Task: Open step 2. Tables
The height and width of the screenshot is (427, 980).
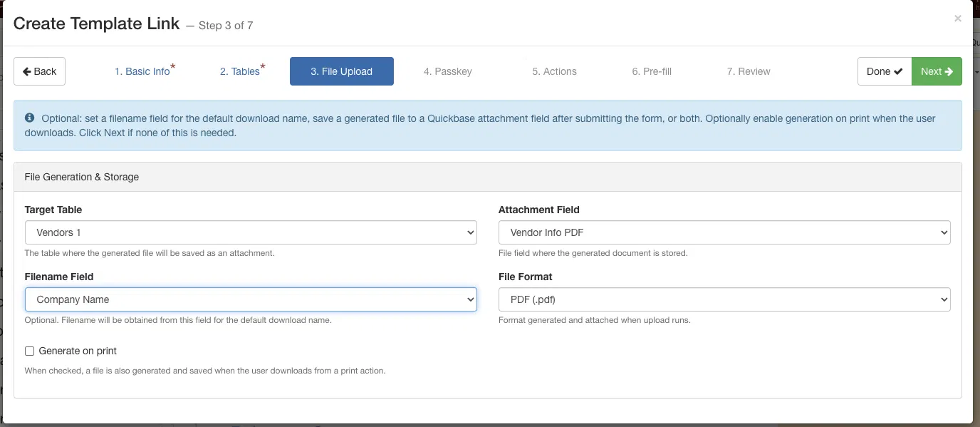Action: (243, 71)
